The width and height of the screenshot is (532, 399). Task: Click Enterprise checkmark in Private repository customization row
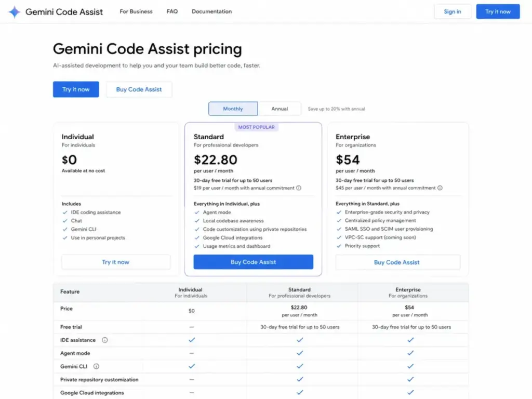click(410, 379)
